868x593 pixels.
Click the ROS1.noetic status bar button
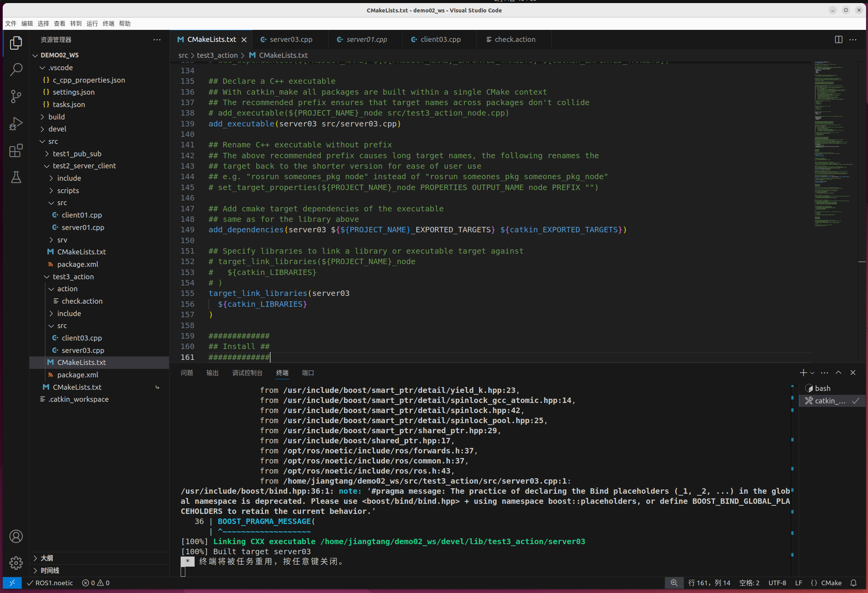click(x=50, y=583)
